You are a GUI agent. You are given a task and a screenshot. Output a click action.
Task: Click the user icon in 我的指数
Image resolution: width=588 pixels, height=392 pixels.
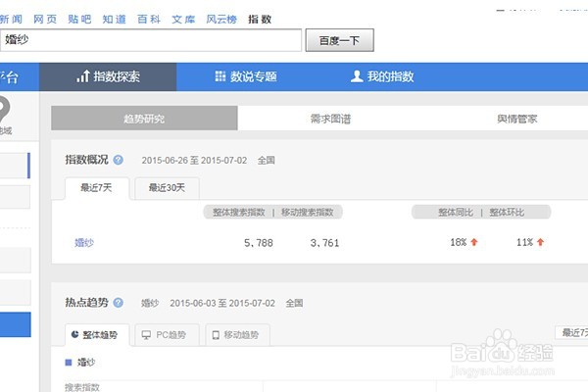357,76
